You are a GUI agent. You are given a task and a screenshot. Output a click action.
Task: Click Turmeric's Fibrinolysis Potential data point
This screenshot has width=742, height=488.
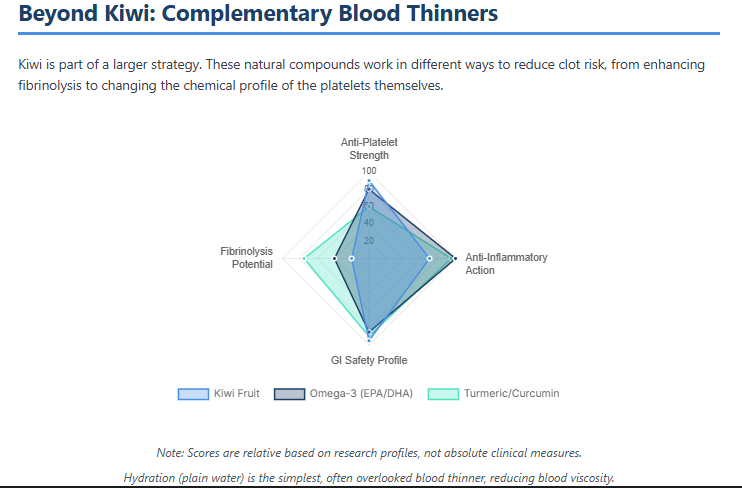(303, 259)
